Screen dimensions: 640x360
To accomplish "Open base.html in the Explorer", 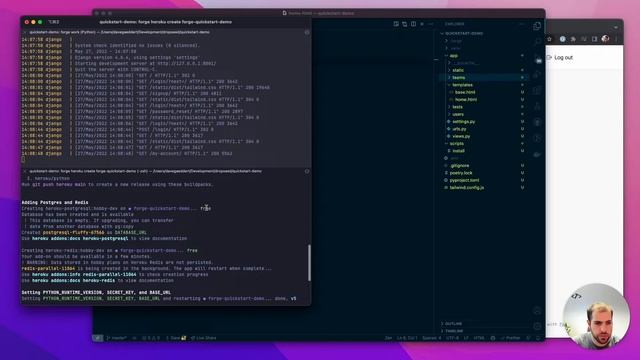I will tap(465, 92).
